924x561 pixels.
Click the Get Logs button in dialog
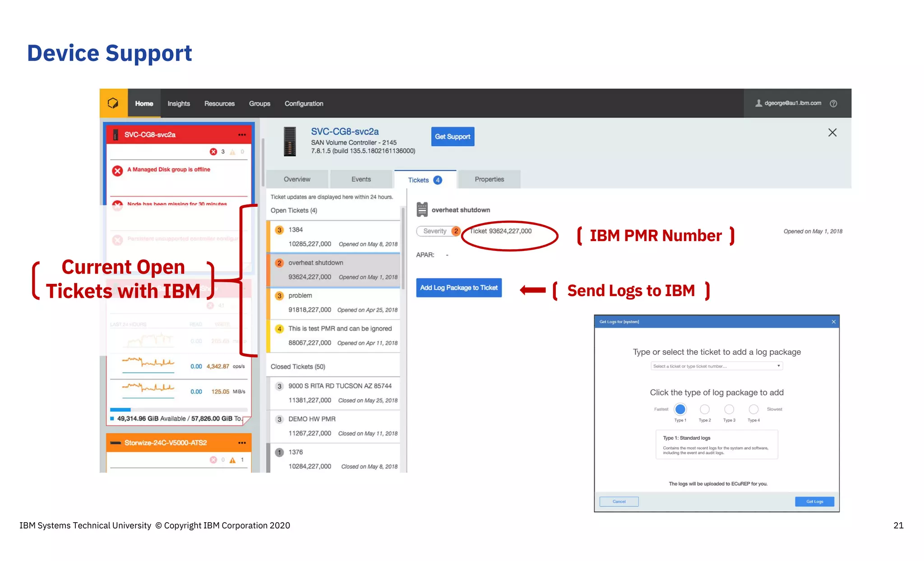tap(814, 501)
